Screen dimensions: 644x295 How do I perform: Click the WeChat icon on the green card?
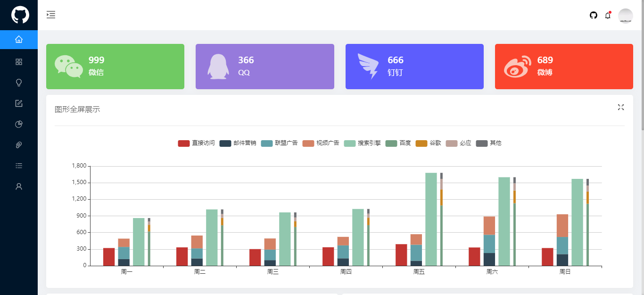click(x=69, y=67)
